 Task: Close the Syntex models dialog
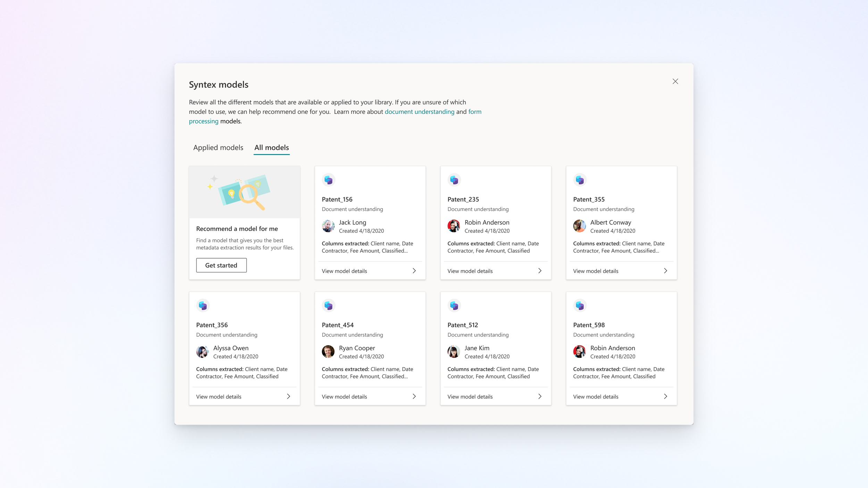[675, 82]
